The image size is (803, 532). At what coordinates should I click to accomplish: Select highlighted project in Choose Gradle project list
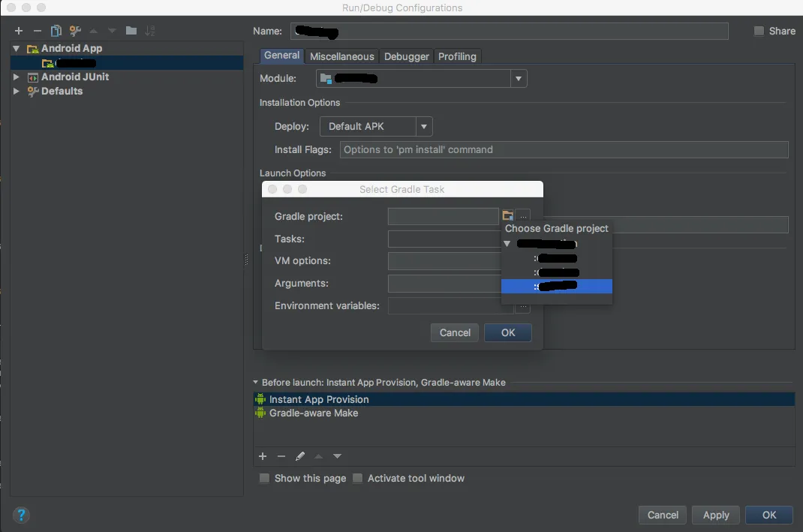(557, 286)
